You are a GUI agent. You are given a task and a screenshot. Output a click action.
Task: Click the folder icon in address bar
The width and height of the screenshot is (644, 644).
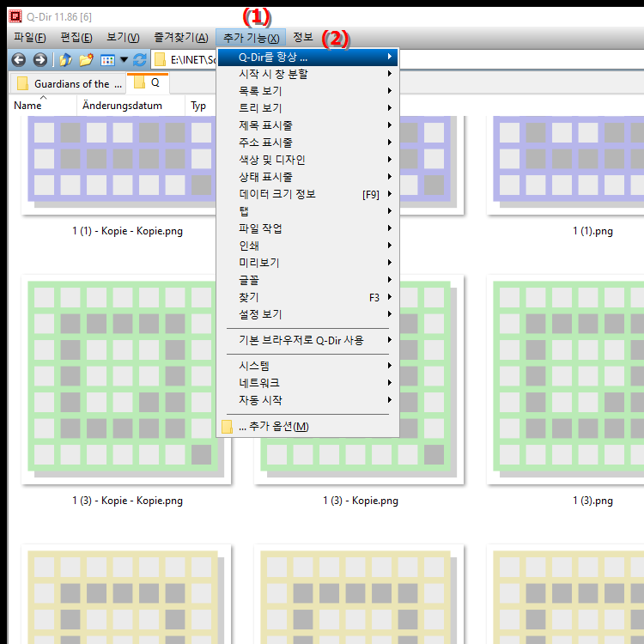tap(160, 60)
